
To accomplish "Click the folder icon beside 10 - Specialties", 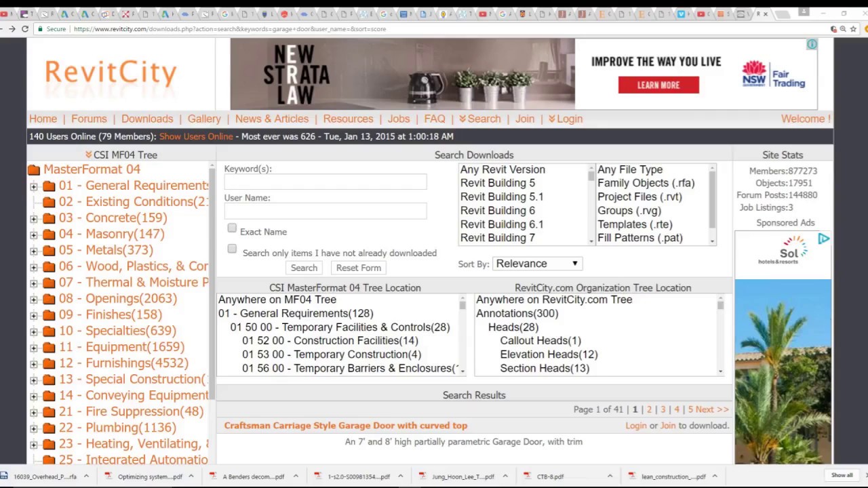I will point(49,331).
